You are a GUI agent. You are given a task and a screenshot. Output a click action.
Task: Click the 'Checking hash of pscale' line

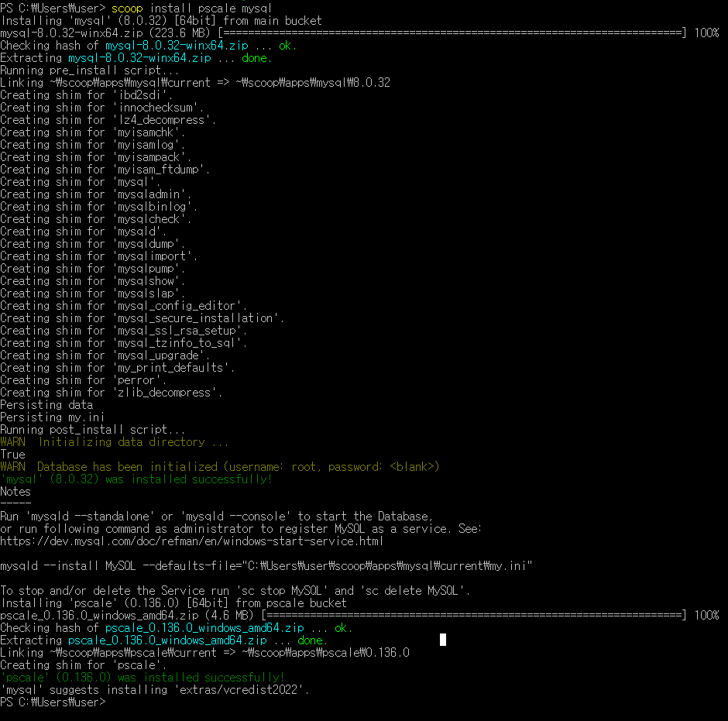click(x=176, y=628)
